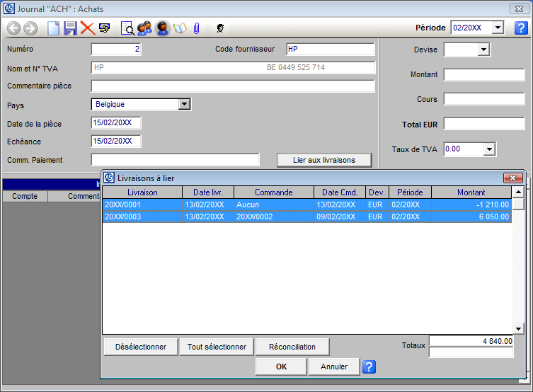Screen dimensions: 533x392
Task: Go to the previous record with back arrow
Action: click(13, 28)
